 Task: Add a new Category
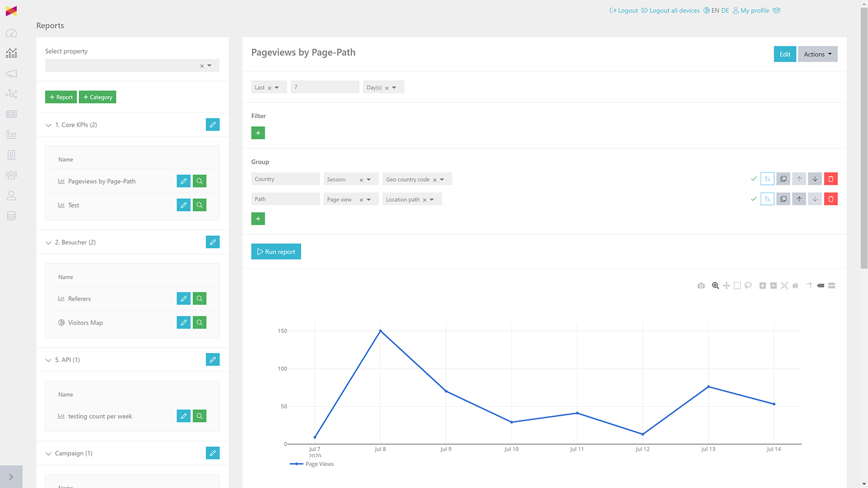(x=98, y=97)
